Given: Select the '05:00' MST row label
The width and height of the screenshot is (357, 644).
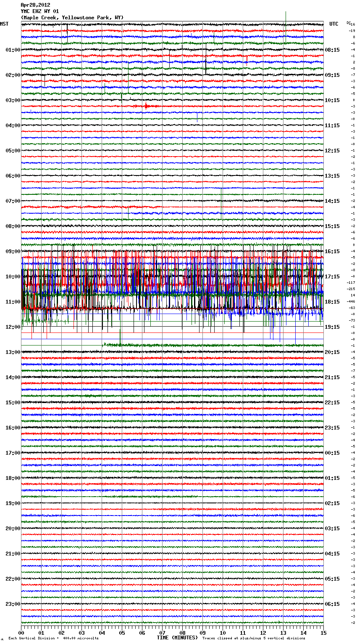Looking at the screenshot, I should (x=13, y=151).
